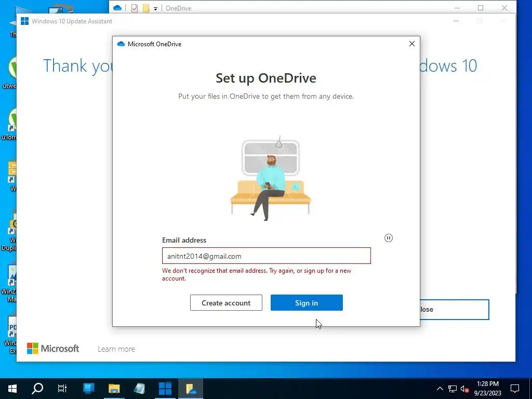Image resolution: width=532 pixels, height=399 pixels.
Task: Pause the animation with the pause icon
Action: [x=389, y=238]
